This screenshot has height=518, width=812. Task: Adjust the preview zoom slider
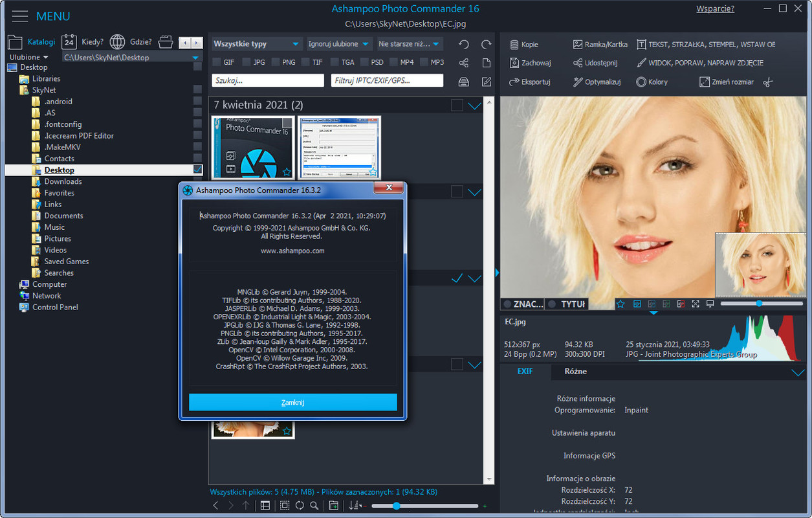pos(763,303)
